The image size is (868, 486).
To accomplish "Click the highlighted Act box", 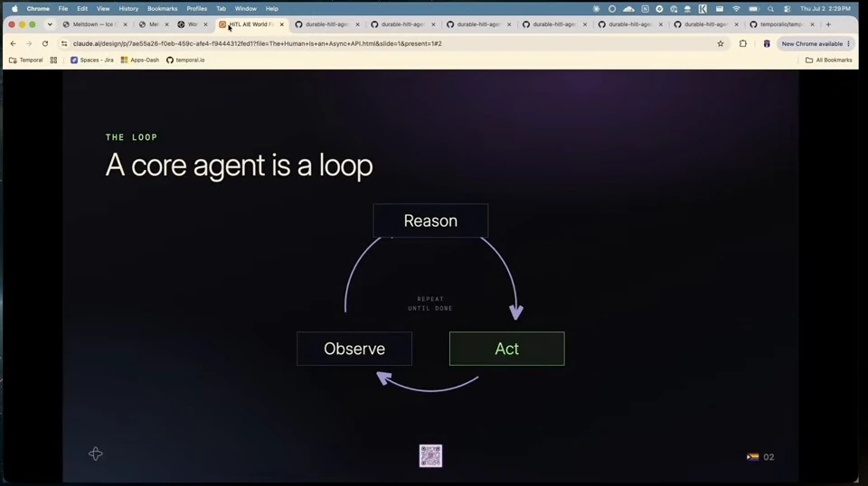I will tap(507, 349).
